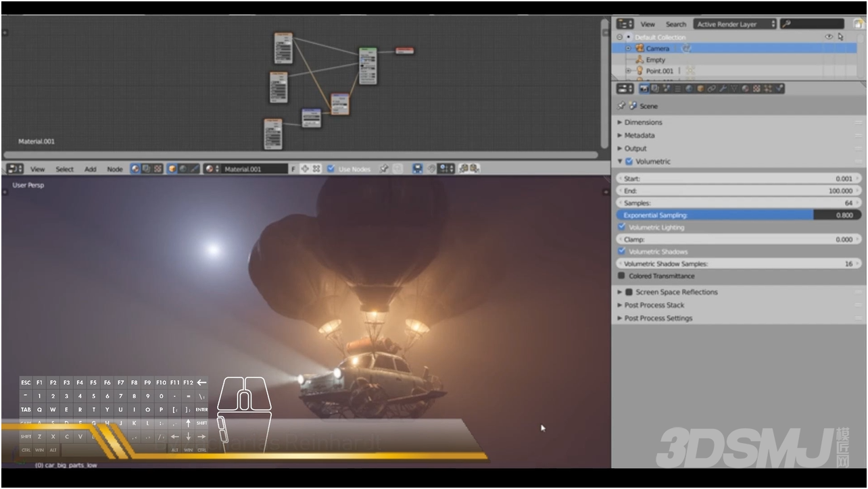This screenshot has width=868, height=489.
Task: Choose Line Style shader nodes icon
Action: point(195,169)
